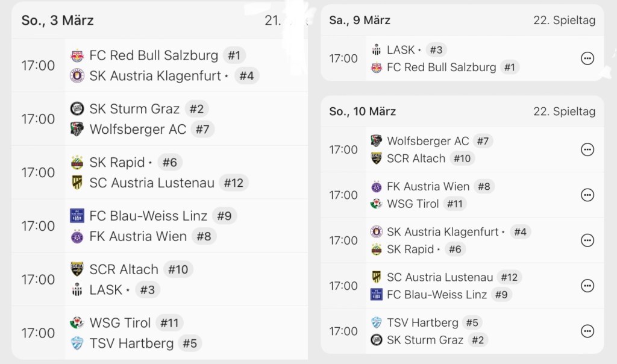Click the SK Sturm Graz logo on 3 März

click(x=77, y=109)
